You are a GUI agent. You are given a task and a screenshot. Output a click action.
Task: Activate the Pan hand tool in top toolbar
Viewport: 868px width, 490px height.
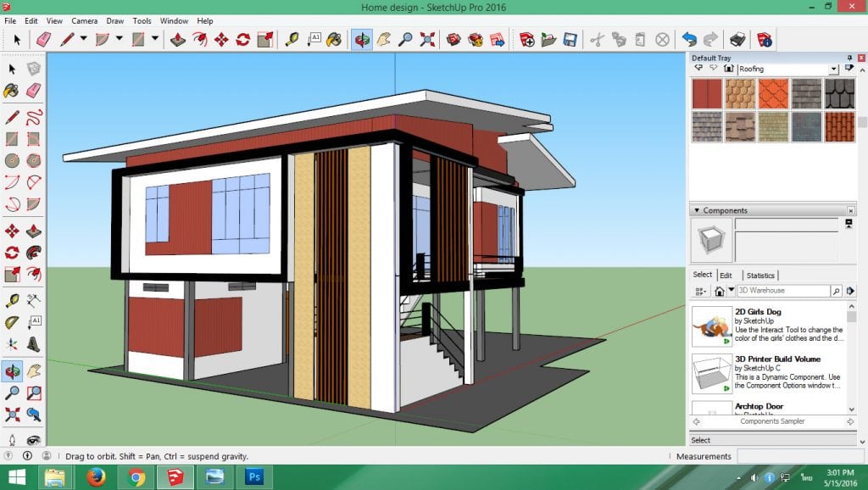[384, 39]
